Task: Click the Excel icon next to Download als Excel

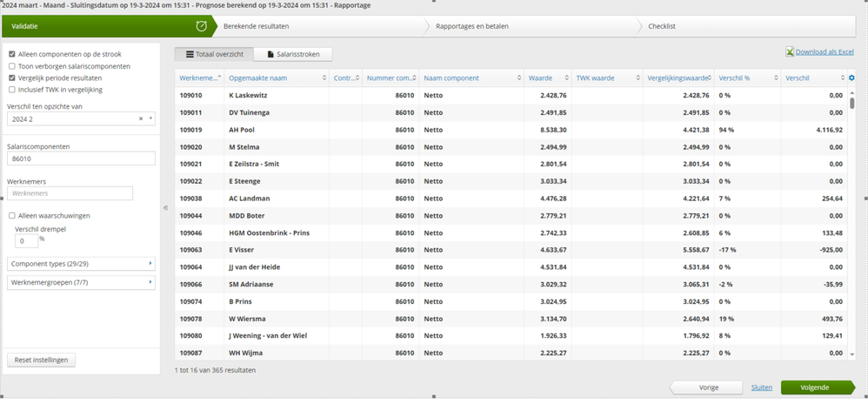Action: [790, 51]
